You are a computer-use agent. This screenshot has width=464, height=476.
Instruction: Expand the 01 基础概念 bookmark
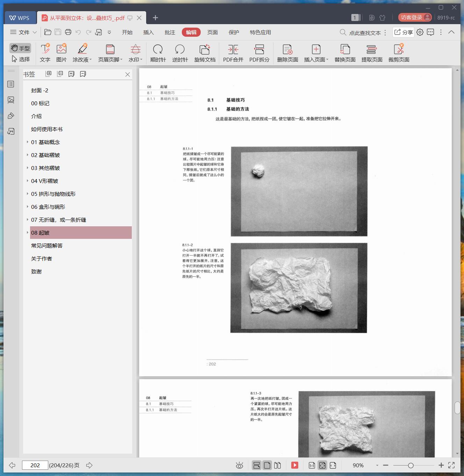pyautogui.click(x=28, y=142)
